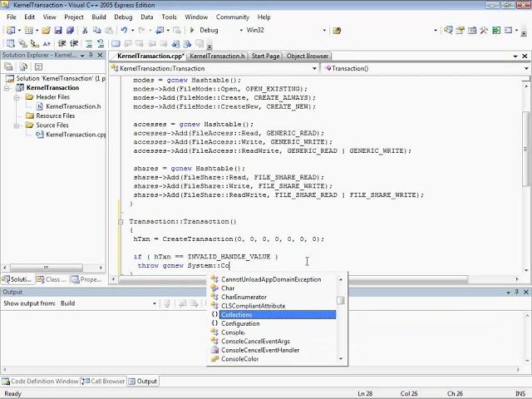The width and height of the screenshot is (532, 399).
Task: Select Resource Files folder
Action: (x=56, y=116)
